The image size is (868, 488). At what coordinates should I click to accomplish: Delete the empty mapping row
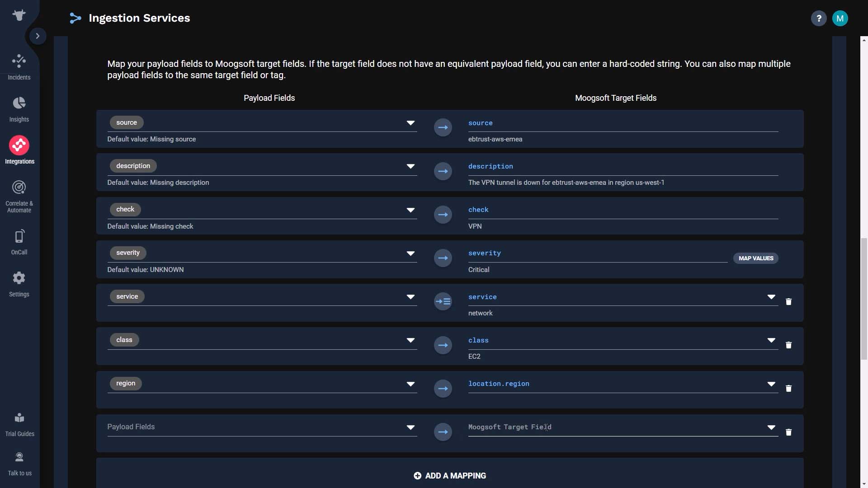click(x=788, y=432)
